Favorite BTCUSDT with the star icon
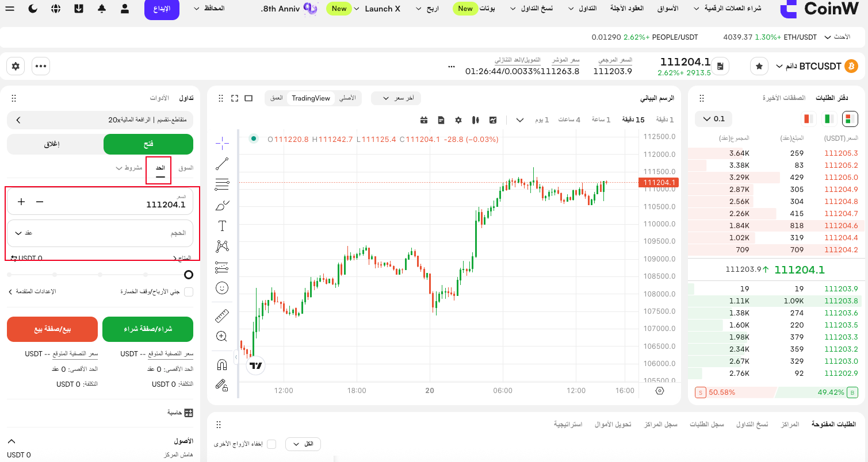Image resolution: width=868 pixels, height=462 pixels. (x=759, y=66)
